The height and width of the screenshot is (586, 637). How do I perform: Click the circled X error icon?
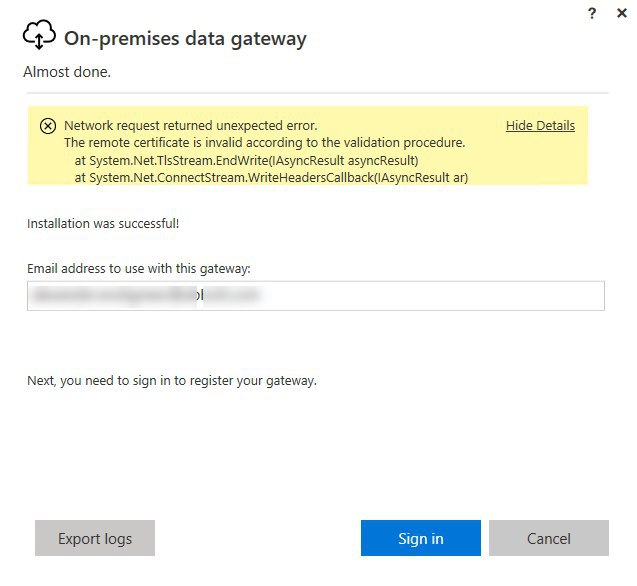click(x=48, y=126)
